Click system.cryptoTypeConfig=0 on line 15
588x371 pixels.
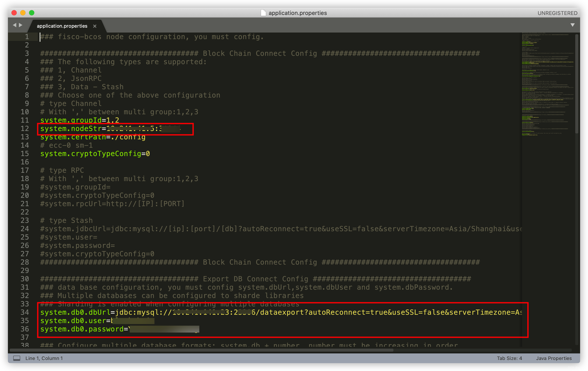(95, 154)
